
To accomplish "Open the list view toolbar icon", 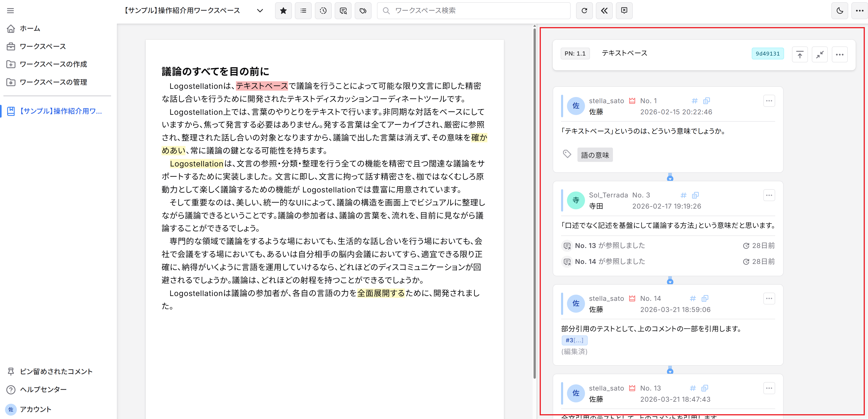I will [303, 11].
